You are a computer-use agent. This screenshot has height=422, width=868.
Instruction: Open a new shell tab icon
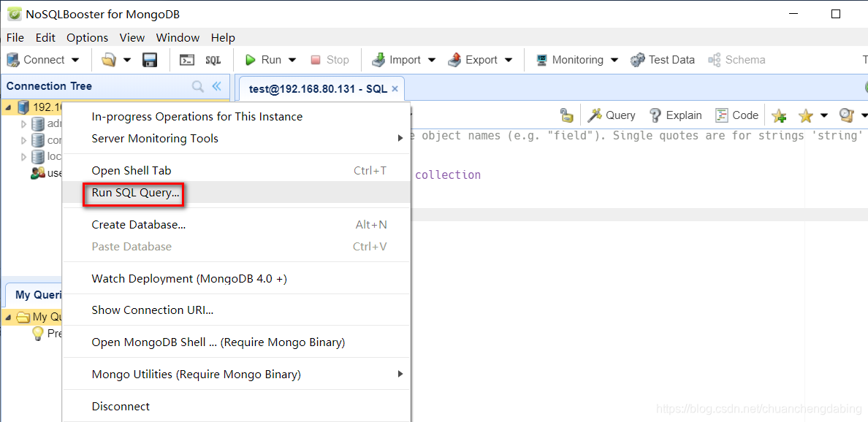pyautogui.click(x=187, y=60)
